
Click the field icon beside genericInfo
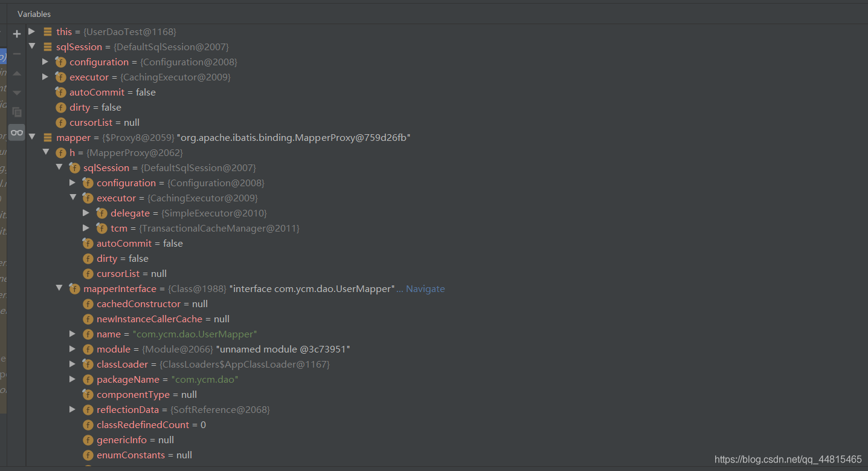click(88, 440)
